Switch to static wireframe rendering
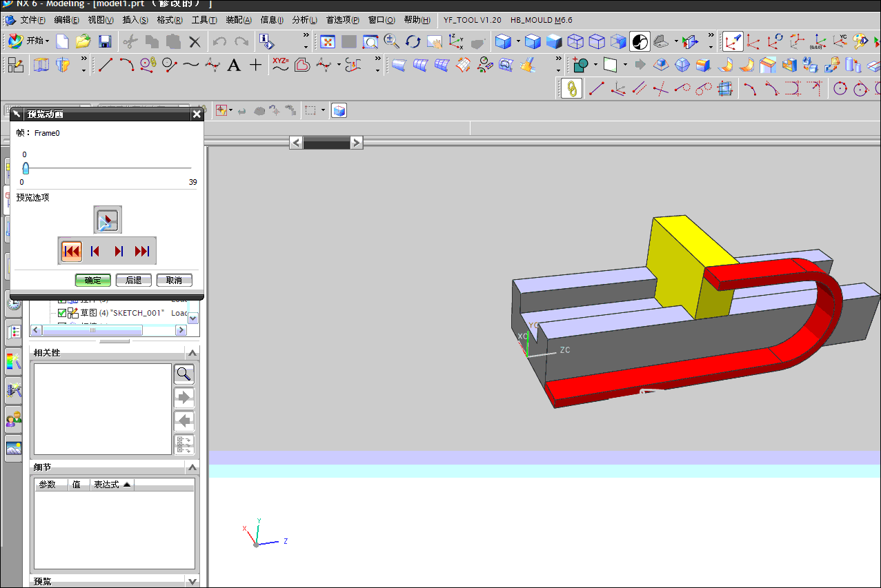Viewport: 881px width, 588px height. [x=575, y=42]
